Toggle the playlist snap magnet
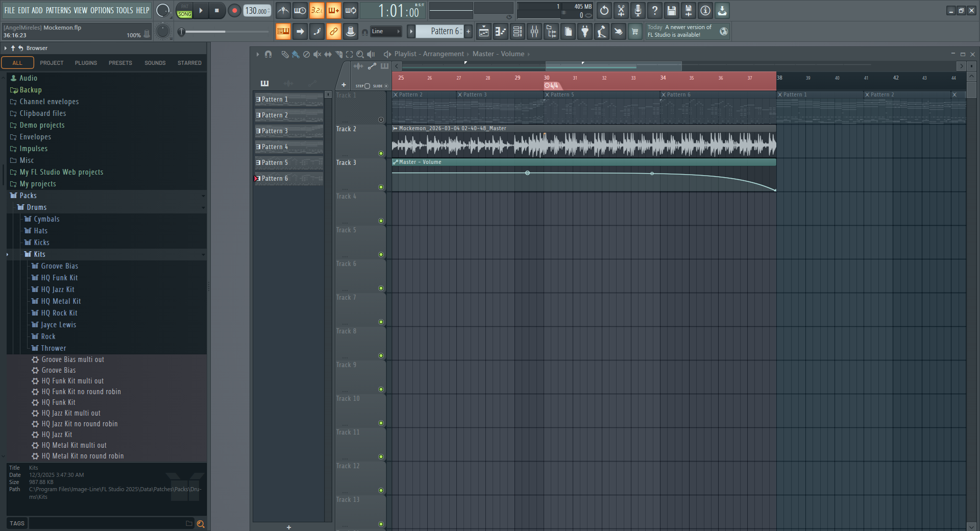 coord(268,54)
